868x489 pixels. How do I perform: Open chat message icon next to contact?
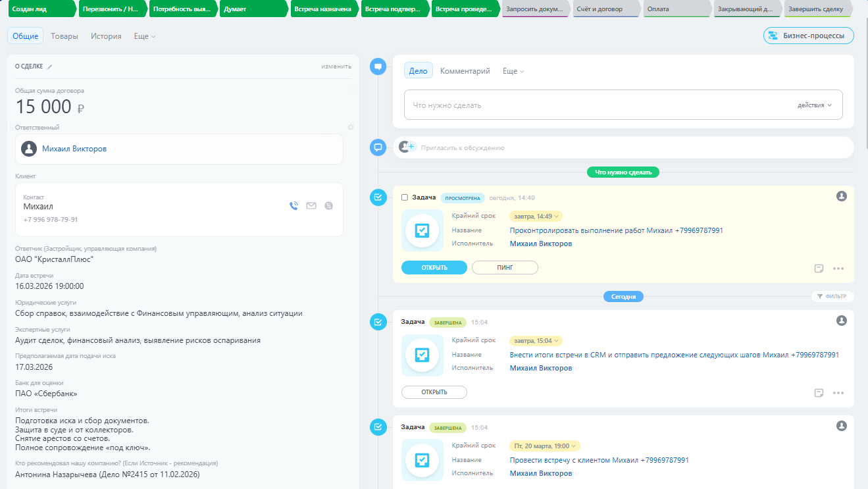(x=329, y=205)
